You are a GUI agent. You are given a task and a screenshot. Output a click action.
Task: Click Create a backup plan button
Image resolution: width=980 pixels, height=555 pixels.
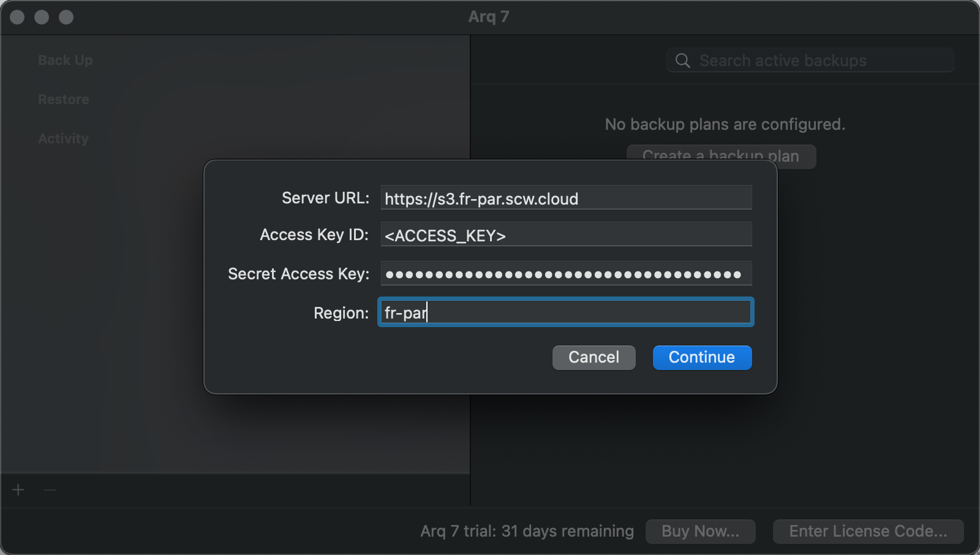tap(720, 153)
